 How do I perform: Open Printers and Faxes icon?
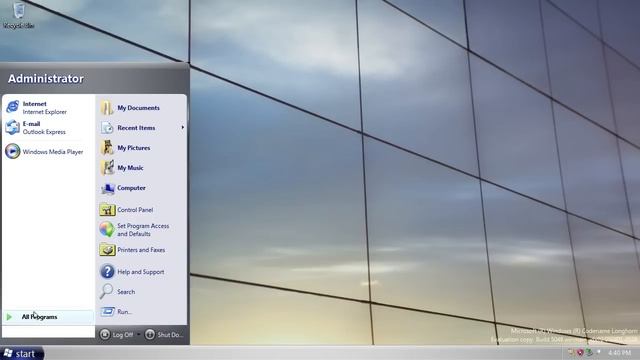107,250
